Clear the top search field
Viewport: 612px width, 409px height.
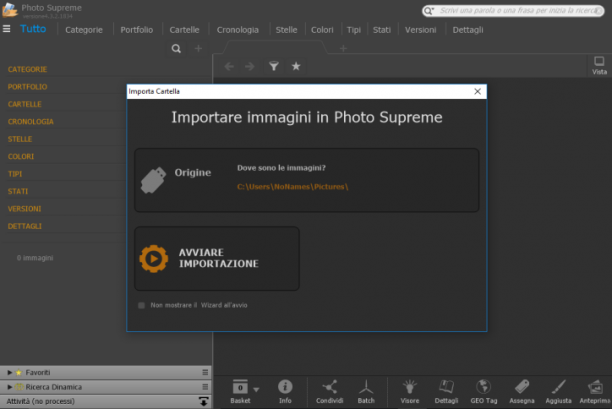(598, 11)
